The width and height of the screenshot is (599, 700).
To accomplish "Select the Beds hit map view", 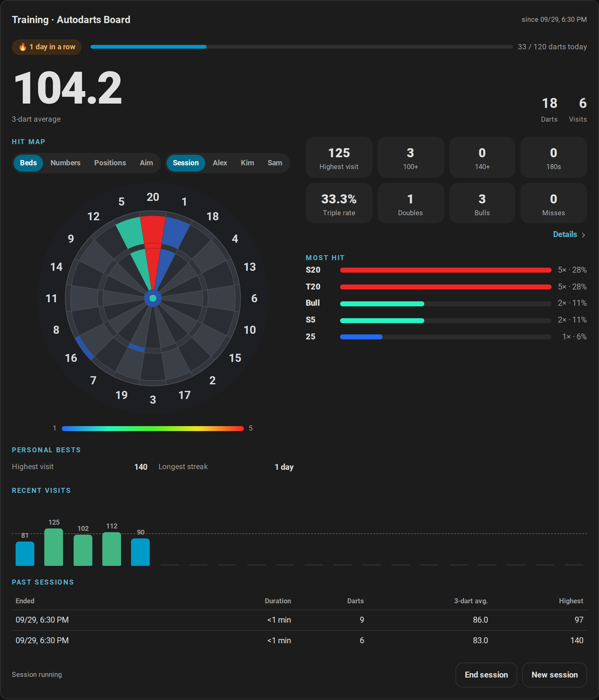I will tap(28, 163).
